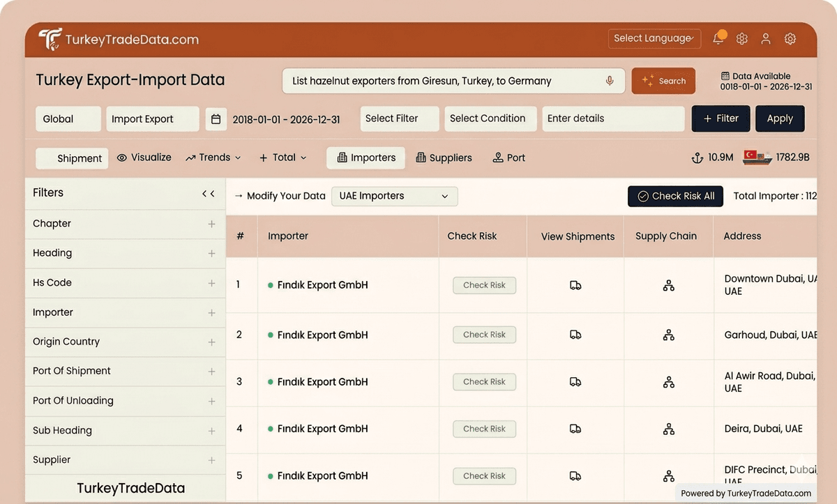Open the notifications bell

point(718,38)
